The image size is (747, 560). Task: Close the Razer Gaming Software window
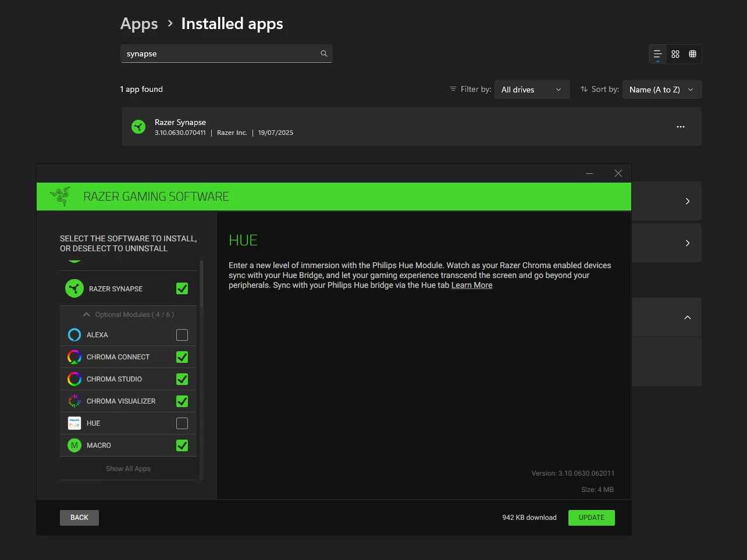point(618,173)
